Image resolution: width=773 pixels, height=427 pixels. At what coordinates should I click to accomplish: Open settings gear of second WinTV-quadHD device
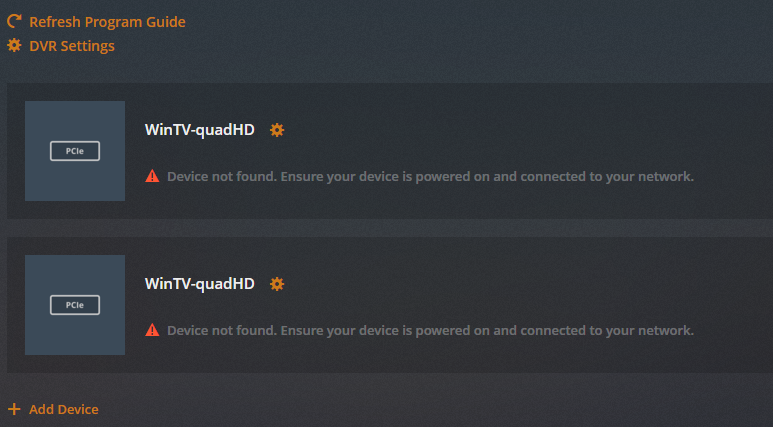277,284
